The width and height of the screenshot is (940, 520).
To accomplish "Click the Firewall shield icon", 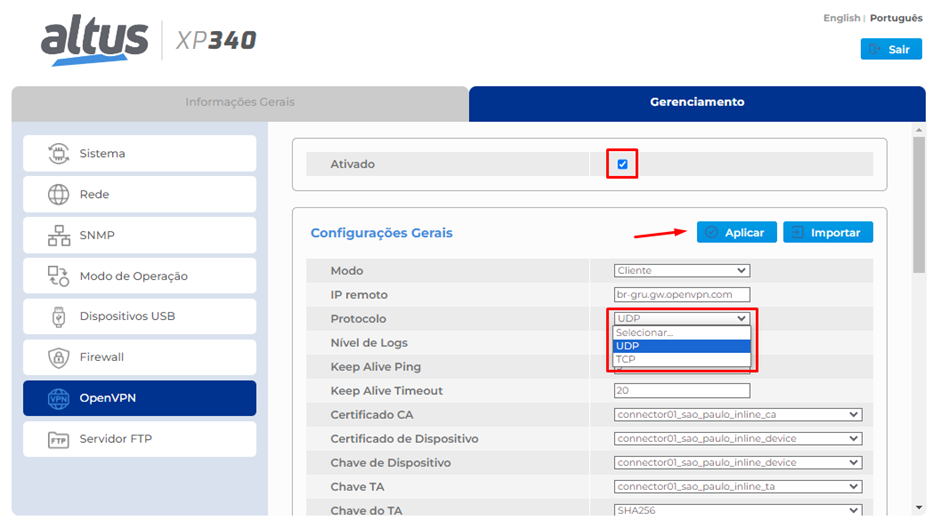I will (x=59, y=358).
